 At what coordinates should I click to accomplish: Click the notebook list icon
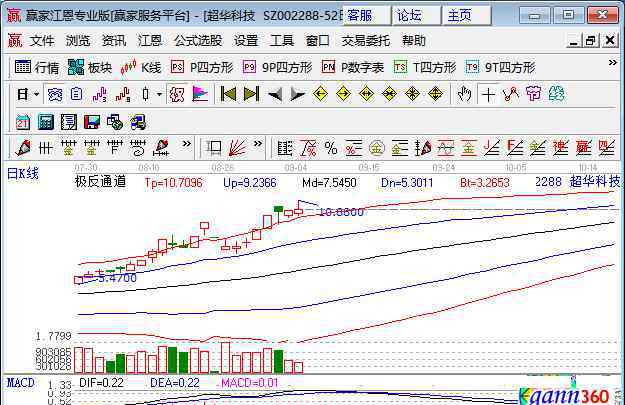point(69,122)
